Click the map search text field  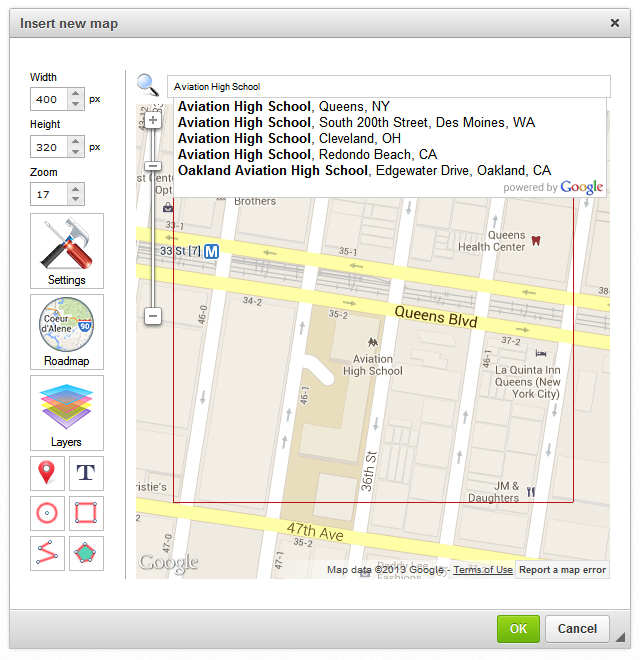pos(387,87)
